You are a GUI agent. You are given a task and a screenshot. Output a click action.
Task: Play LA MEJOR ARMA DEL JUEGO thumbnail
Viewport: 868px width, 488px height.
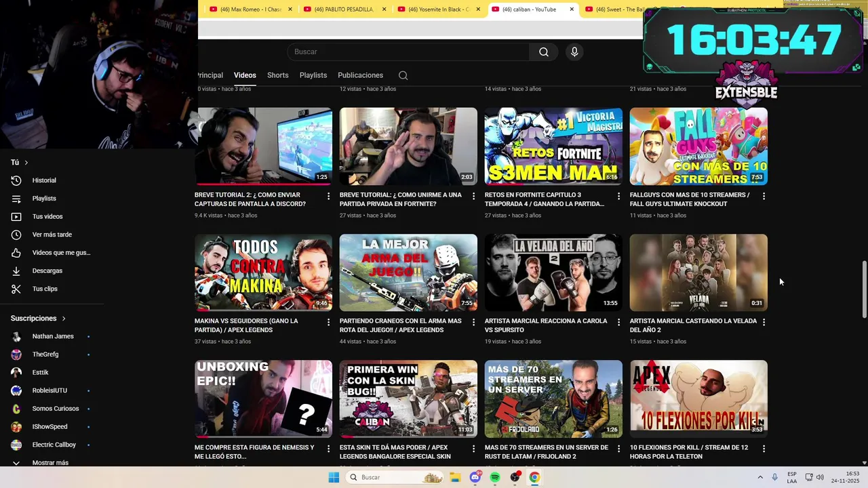pos(408,272)
